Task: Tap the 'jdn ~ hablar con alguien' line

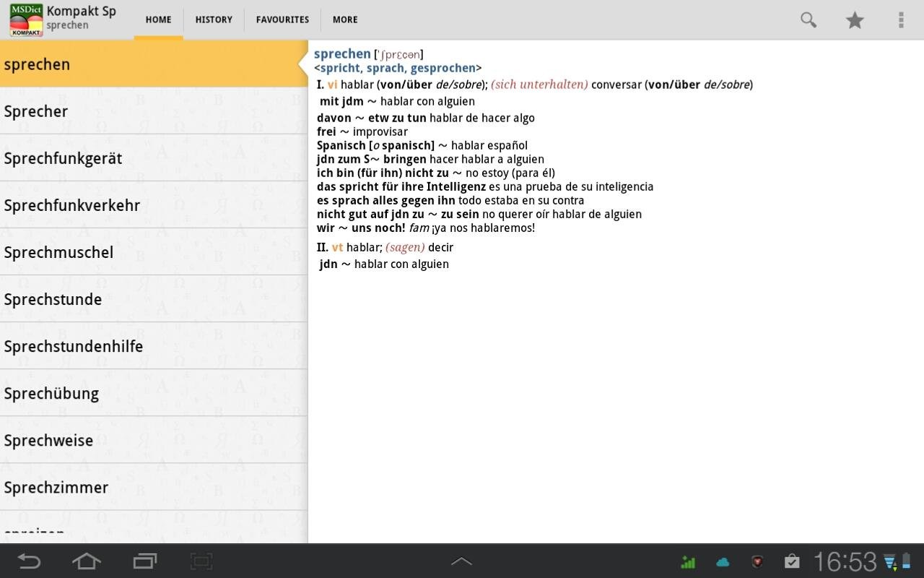Action: [384, 264]
